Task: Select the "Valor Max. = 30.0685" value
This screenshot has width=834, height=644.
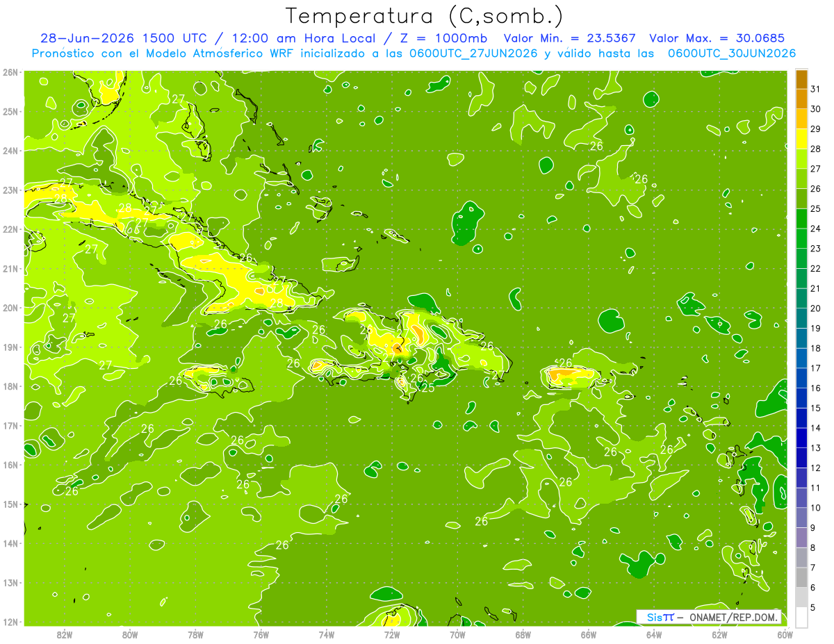Action: pos(717,38)
